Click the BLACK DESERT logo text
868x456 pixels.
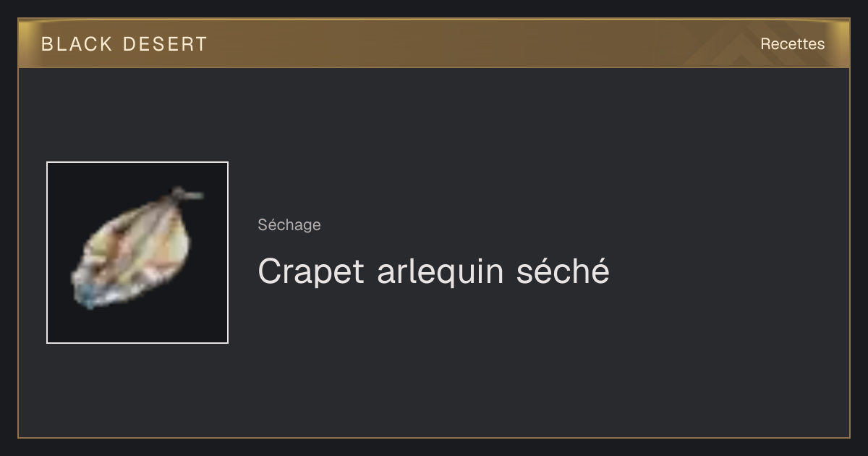coord(124,44)
